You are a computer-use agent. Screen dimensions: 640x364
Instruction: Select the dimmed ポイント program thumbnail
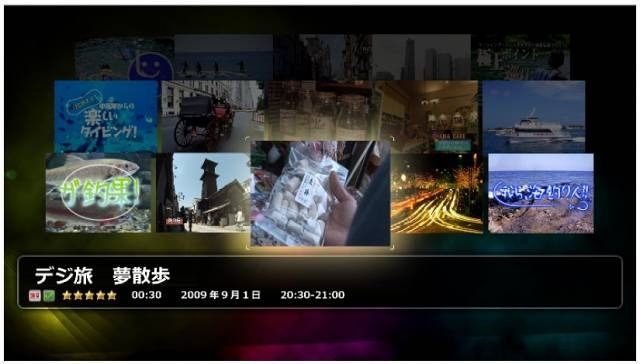[521, 57]
